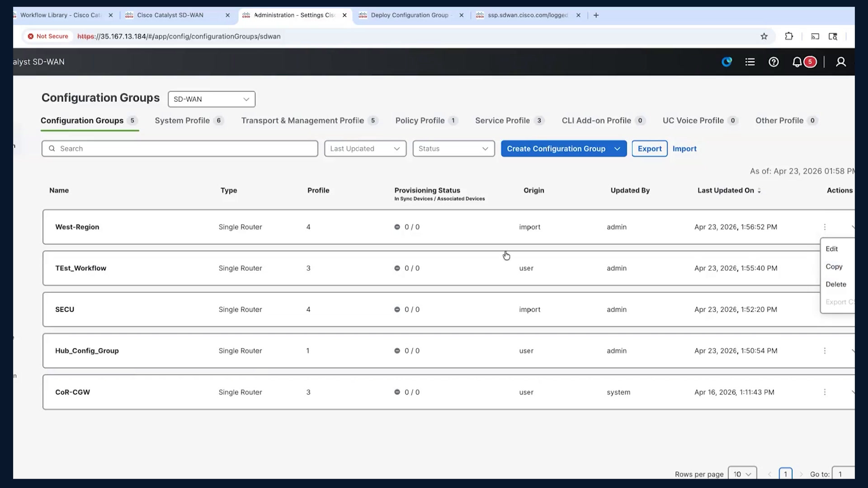868x488 pixels.
Task: Click the user profile icon
Action: (x=841, y=62)
